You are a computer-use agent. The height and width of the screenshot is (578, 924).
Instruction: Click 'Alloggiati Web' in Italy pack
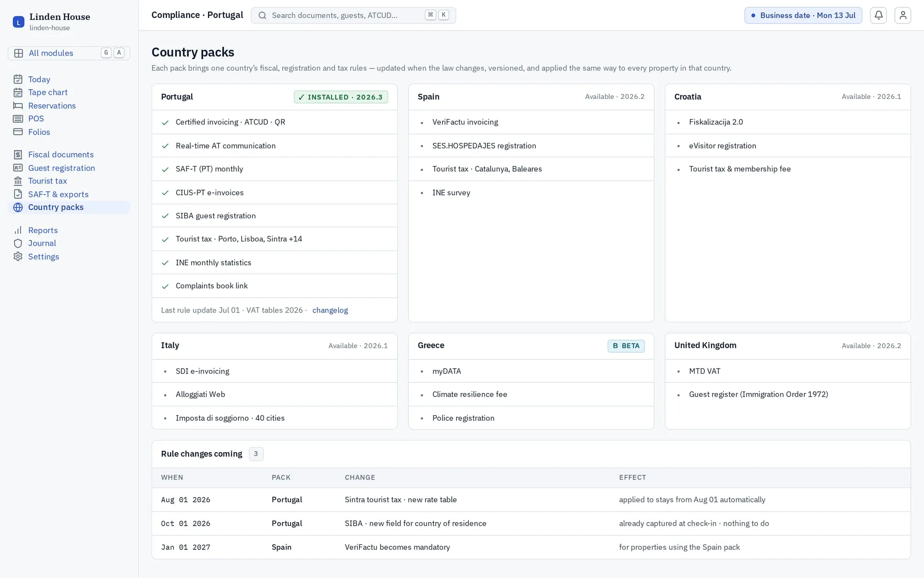pyautogui.click(x=200, y=394)
